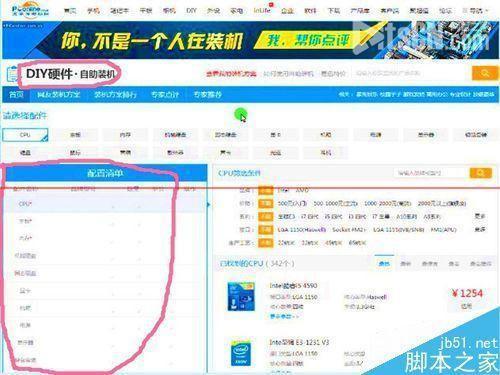Click the orange search icon in CPU filter panel
Image resolution: width=500 pixels, height=375 pixels.
(x=480, y=173)
